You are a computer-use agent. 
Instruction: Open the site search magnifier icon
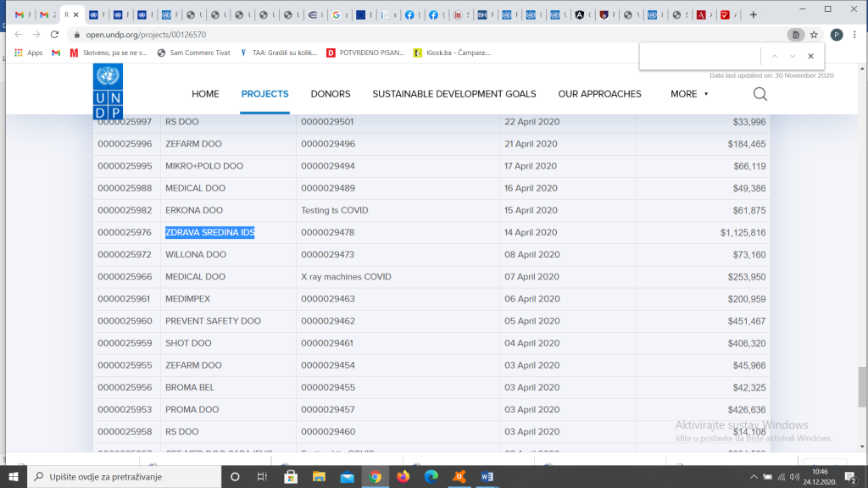[x=760, y=94]
